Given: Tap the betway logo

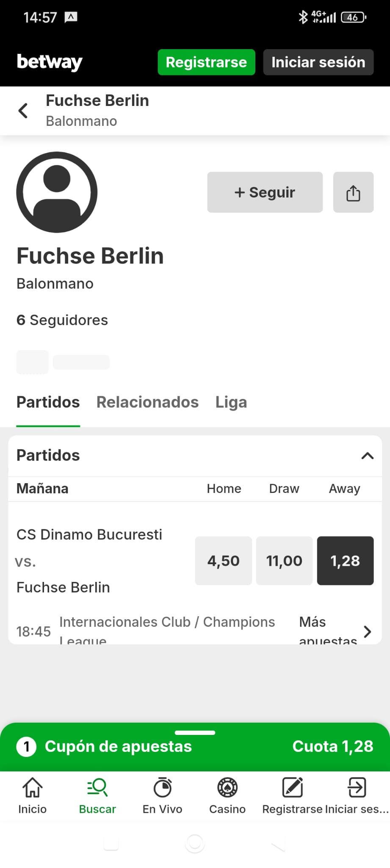Looking at the screenshot, I should pos(50,62).
